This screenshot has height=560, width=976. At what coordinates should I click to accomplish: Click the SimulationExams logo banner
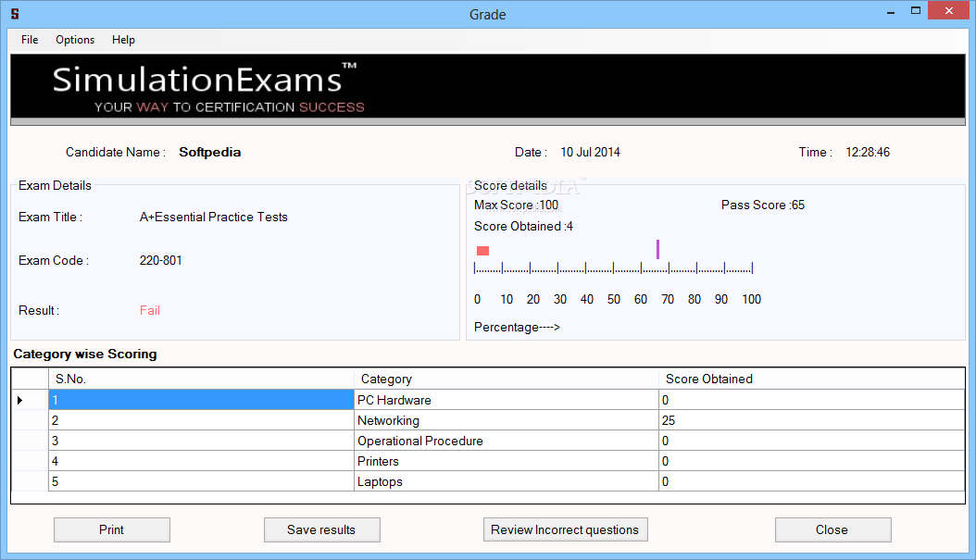click(488, 89)
